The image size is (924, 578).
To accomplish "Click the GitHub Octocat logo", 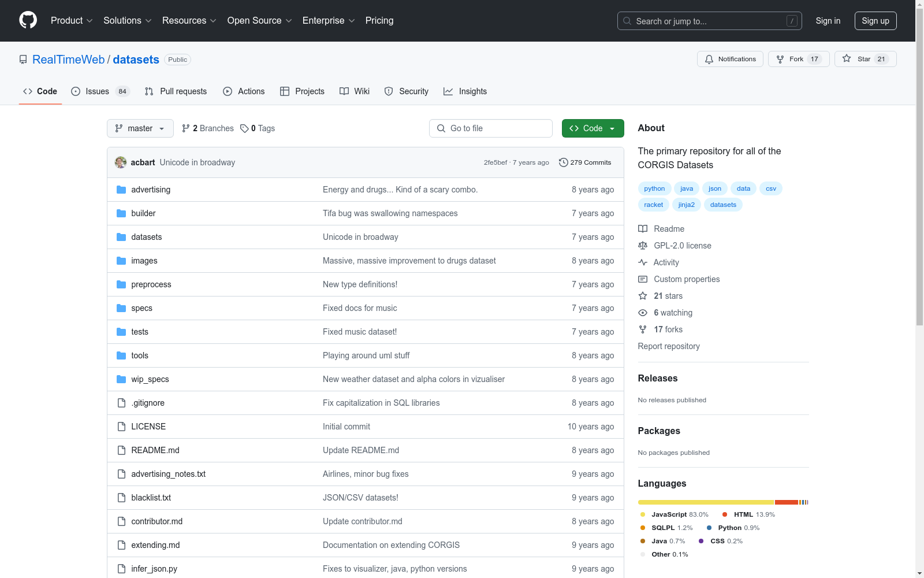I will click(x=28, y=20).
